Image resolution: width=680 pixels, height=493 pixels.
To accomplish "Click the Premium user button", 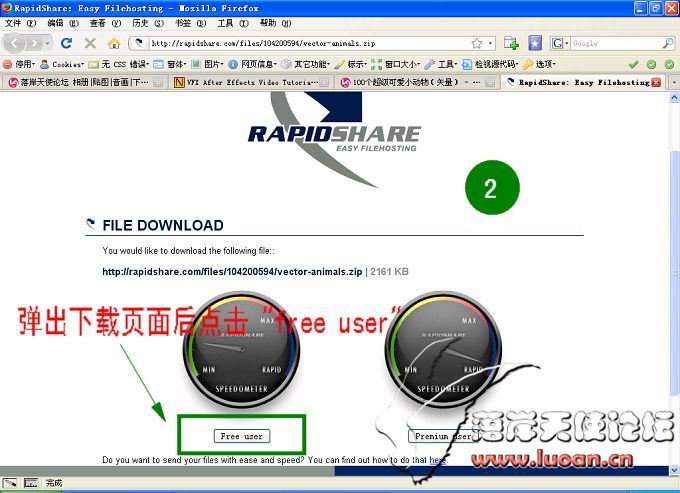I will [x=443, y=436].
